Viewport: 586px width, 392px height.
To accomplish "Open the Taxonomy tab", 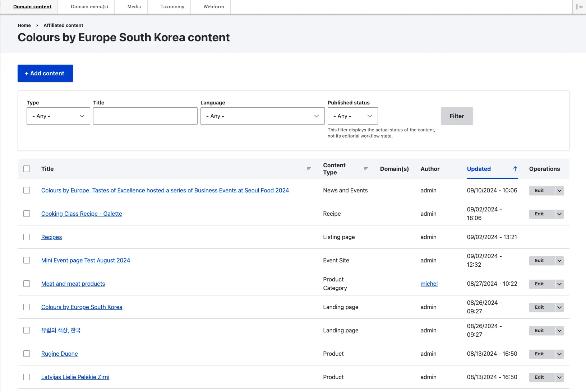I will pyautogui.click(x=172, y=7).
